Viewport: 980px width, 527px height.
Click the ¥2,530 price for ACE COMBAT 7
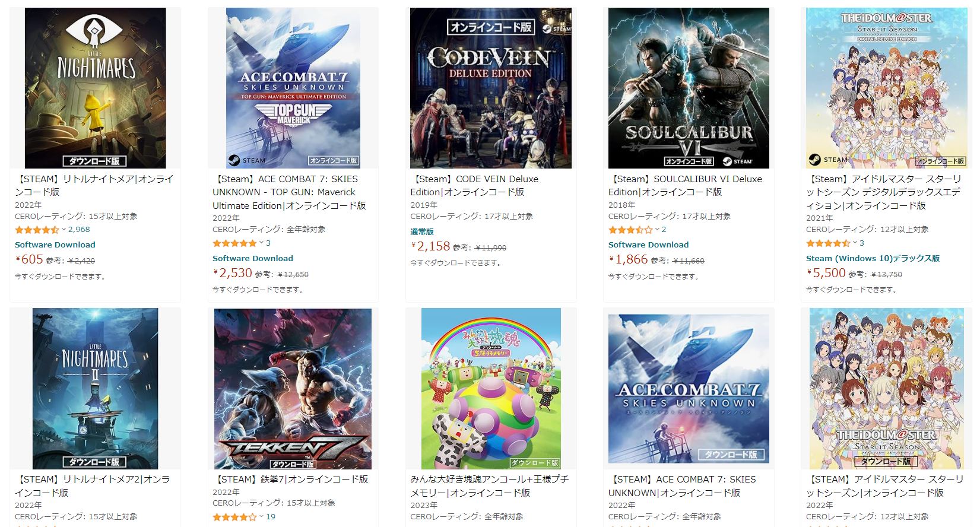(x=233, y=273)
